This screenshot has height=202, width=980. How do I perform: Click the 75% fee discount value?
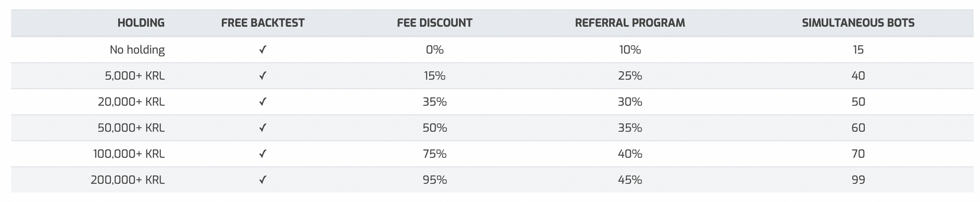[x=435, y=154]
